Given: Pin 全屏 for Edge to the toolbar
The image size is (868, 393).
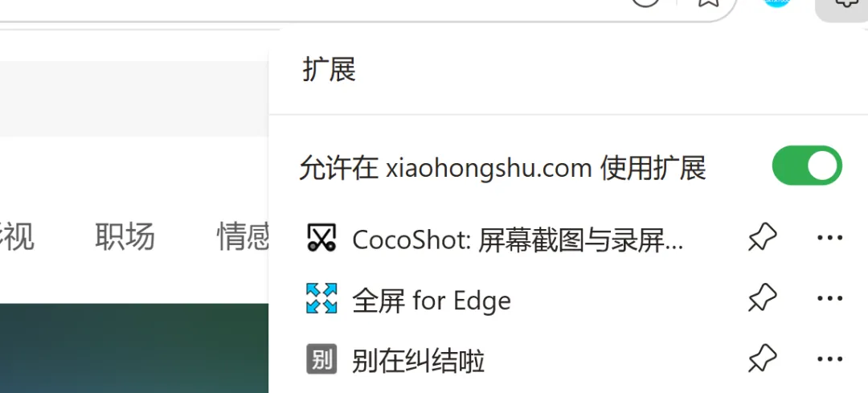Looking at the screenshot, I should click(762, 299).
